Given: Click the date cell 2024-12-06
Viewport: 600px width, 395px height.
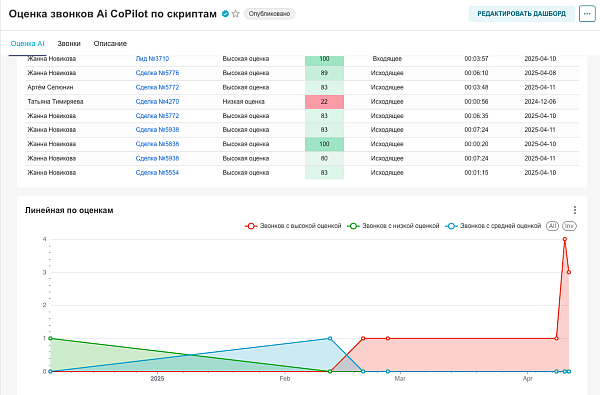Looking at the screenshot, I should click(540, 101).
